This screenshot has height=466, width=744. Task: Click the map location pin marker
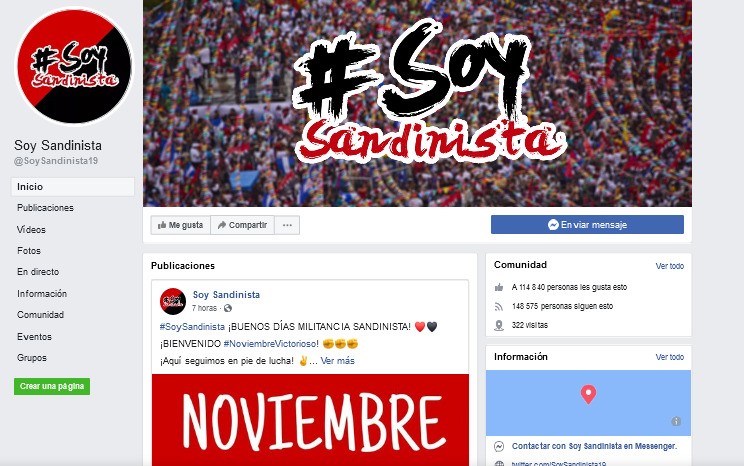click(x=588, y=394)
